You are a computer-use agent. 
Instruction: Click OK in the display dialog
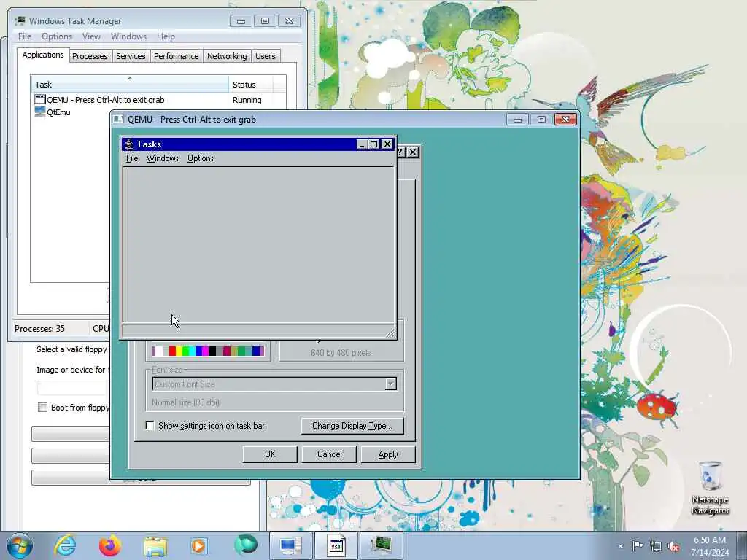click(x=270, y=454)
